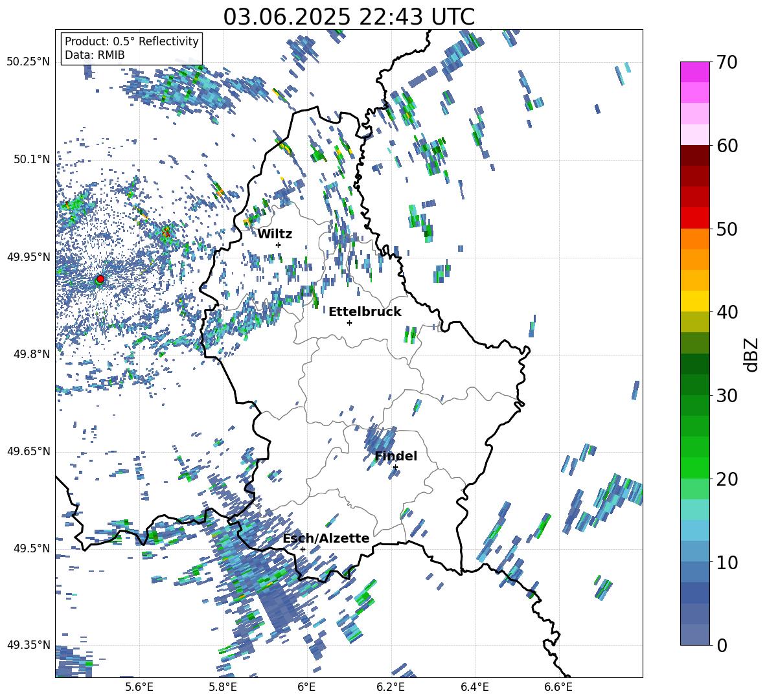Click the colorbar 30 tick label

pyautogui.click(x=727, y=396)
